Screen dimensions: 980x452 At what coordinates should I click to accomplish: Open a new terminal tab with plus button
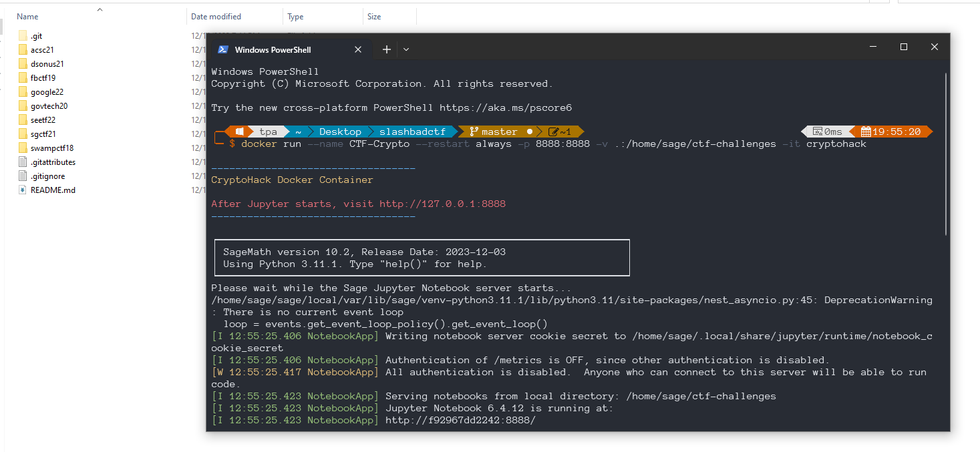(386, 49)
